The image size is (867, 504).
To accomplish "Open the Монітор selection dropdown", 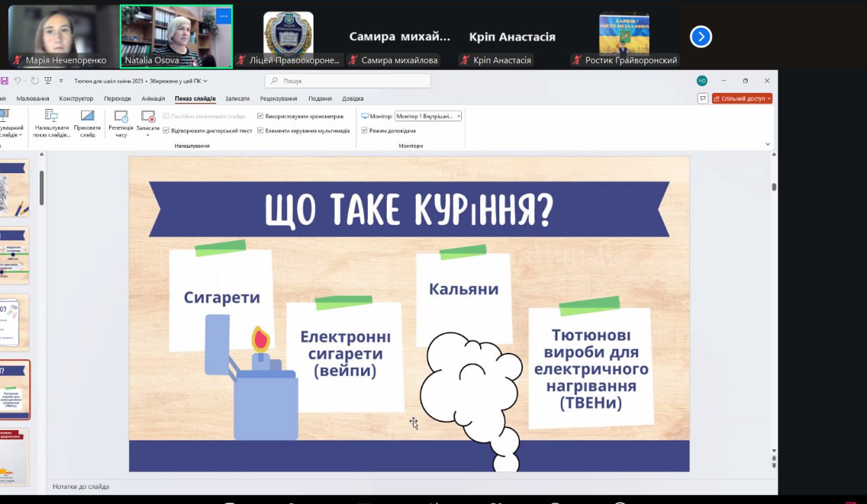I will 428,117.
